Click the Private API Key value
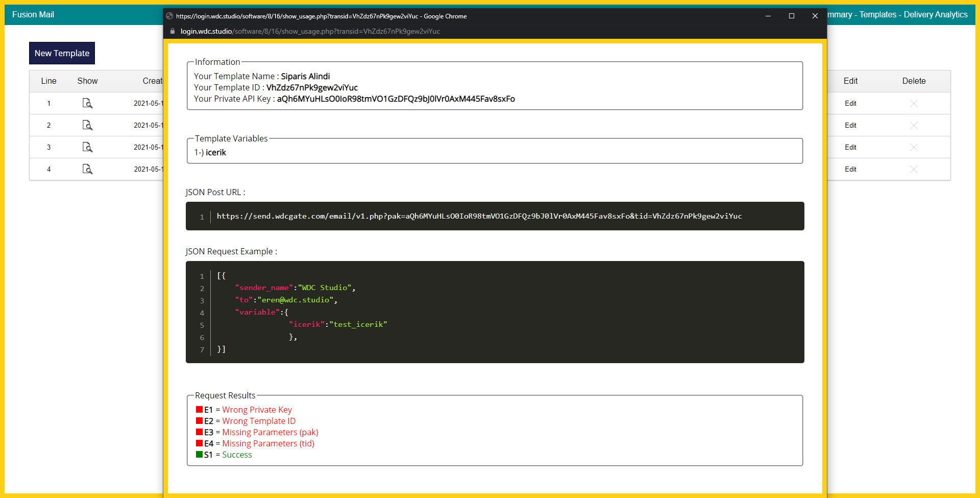This screenshot has width=980, height=498. tap(396, 99)
